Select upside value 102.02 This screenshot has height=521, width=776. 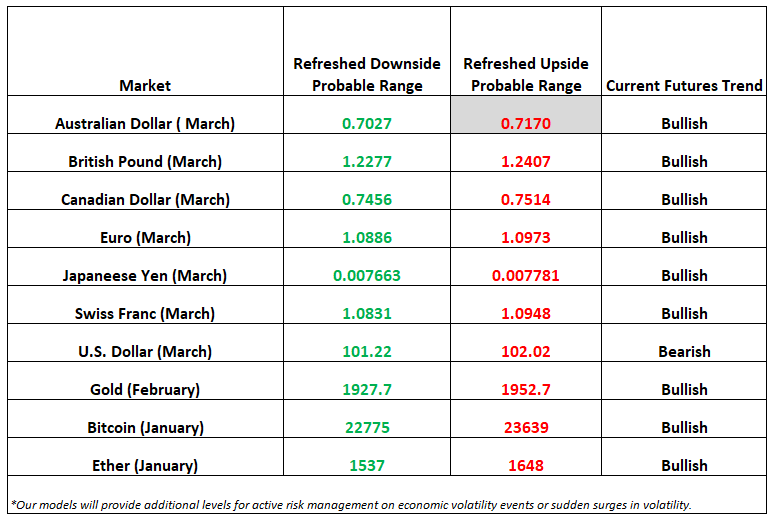tap(526, 351)
